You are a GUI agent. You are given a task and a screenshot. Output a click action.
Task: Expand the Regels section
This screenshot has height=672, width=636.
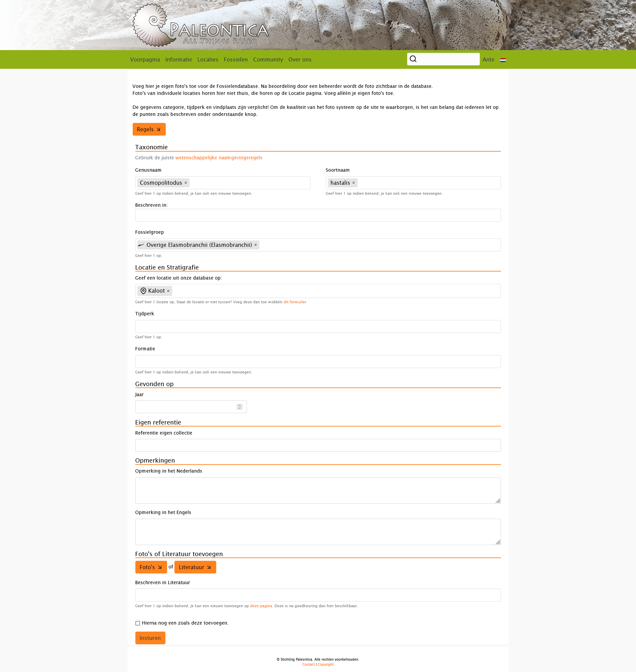(149, 130)
